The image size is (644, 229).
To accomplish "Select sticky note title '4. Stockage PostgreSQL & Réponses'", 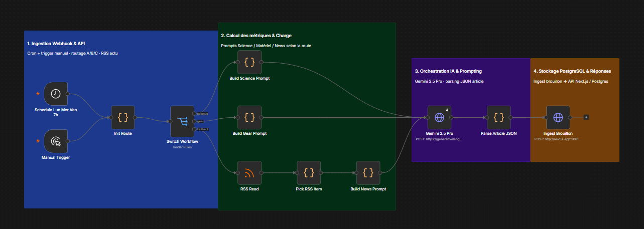I will (x=572, y=71).
